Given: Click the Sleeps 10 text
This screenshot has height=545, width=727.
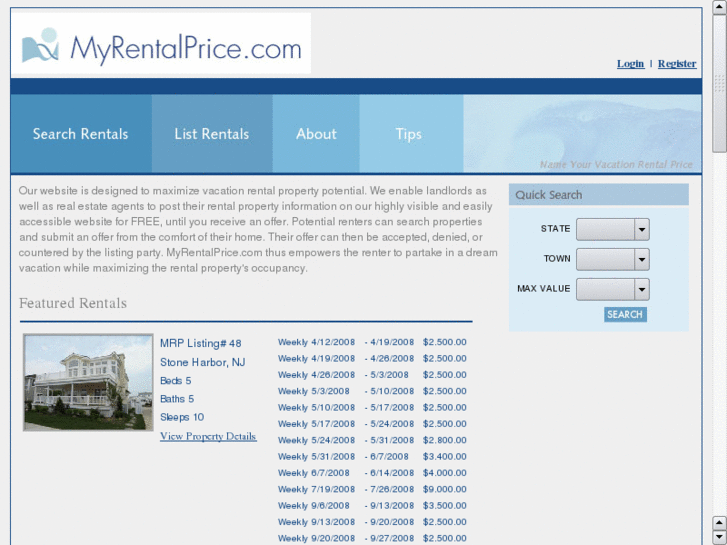Looking at the screenshot, I should [x=182, y=417].
